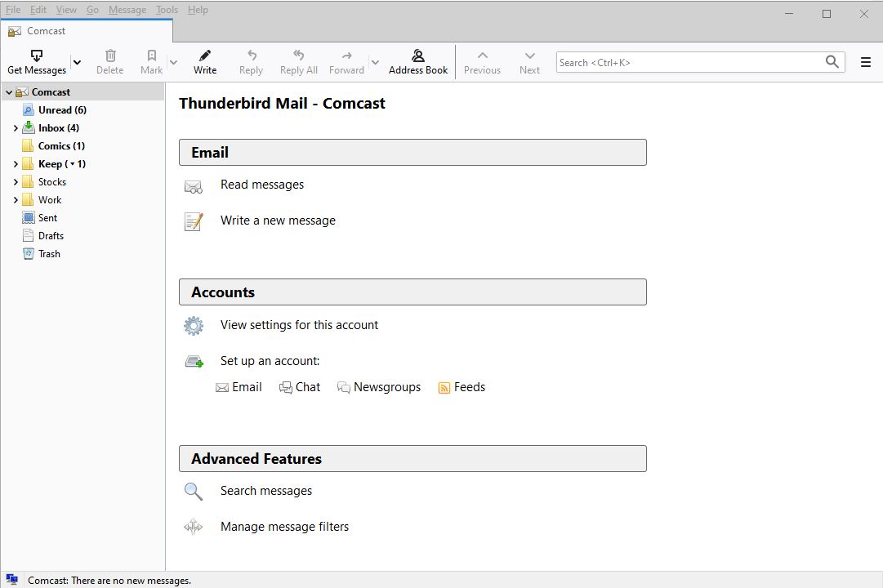Click Manage message filters link
883x588 pixels.
click(284, 527)
